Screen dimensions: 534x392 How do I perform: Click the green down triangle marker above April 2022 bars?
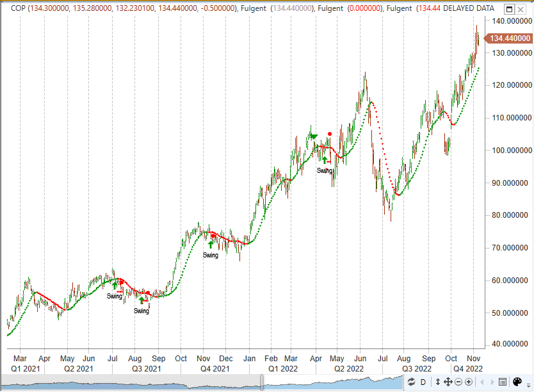(313, 137)
